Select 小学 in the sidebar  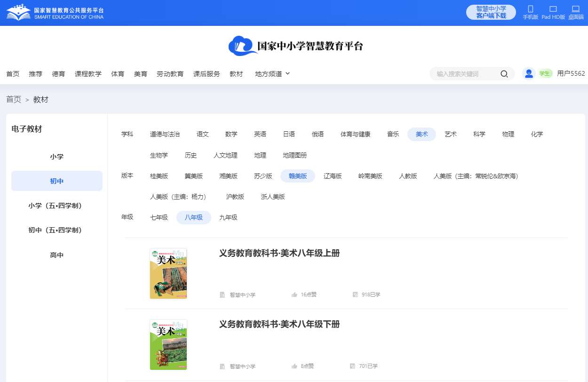(57, 157)
